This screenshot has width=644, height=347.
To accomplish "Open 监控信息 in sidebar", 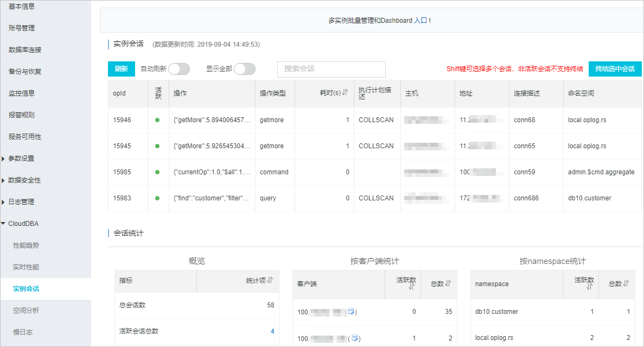I will (x=21, y=93).
